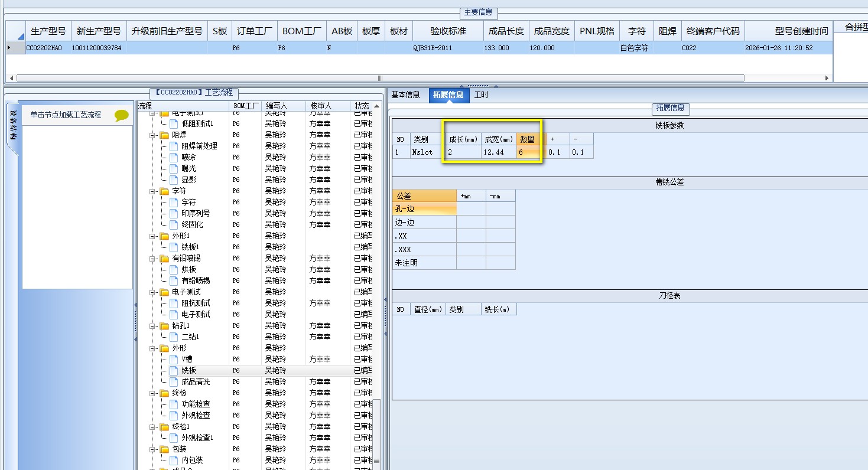The height and width of the screenshot is (470, 868).
Task: Select the 拓展信息 tab
Action: (448, 94)
